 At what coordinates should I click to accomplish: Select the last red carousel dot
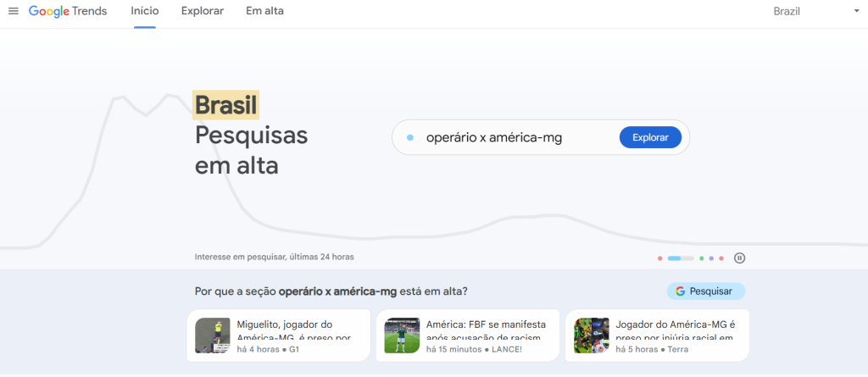721,258
